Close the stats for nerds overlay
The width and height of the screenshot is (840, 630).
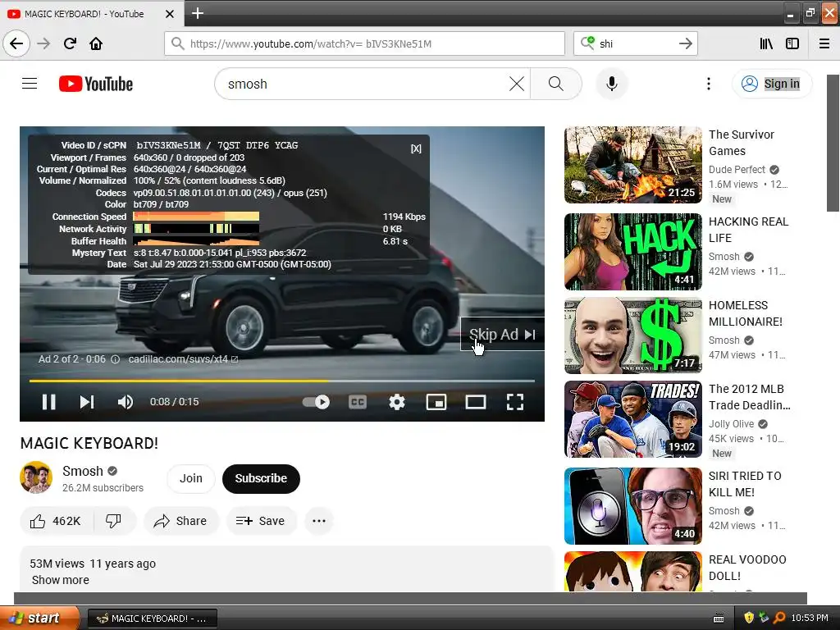(416, 148)
